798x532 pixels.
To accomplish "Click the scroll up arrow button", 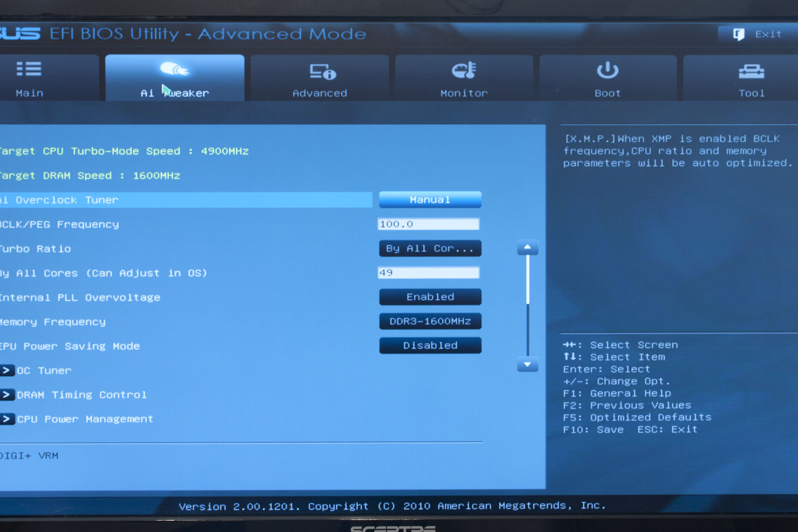I will pos(527,248).
